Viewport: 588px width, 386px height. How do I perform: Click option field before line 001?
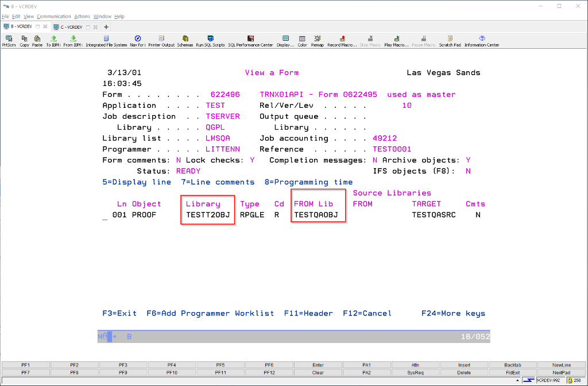pos(105,216)
